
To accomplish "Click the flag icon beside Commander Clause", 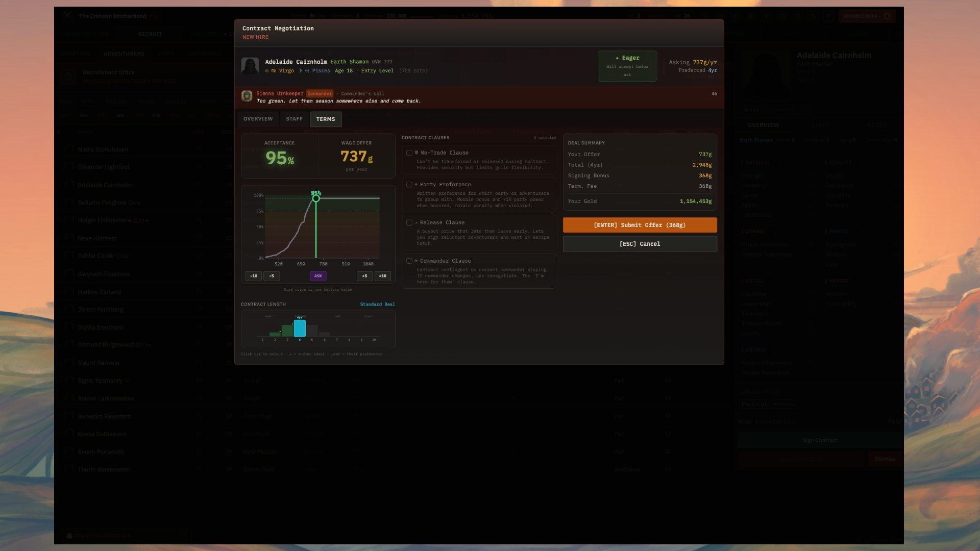I will 416,261.
